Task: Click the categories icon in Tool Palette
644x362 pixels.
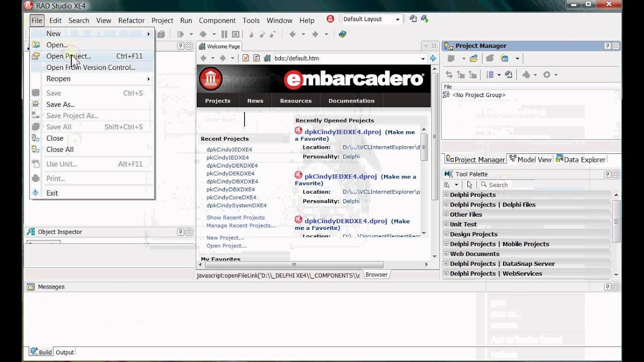Action: coord(447,185)
